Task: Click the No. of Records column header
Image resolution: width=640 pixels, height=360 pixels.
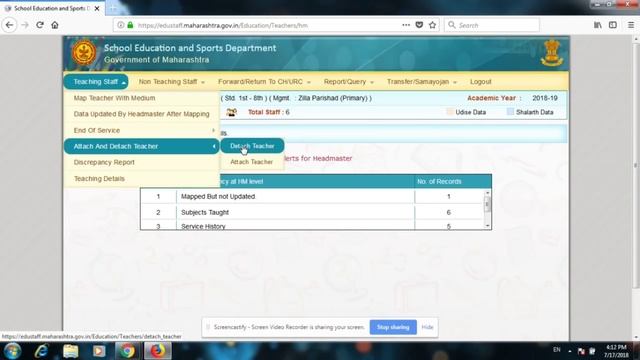Action: click(x=439, y=181)
